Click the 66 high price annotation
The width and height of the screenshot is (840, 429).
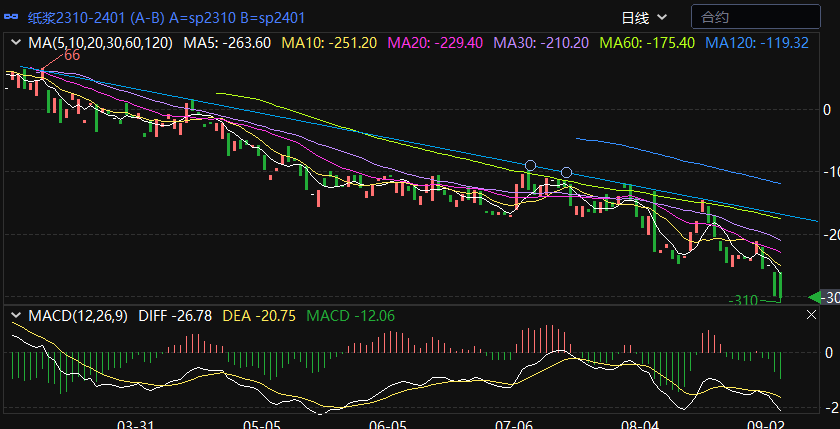(71, 56)
